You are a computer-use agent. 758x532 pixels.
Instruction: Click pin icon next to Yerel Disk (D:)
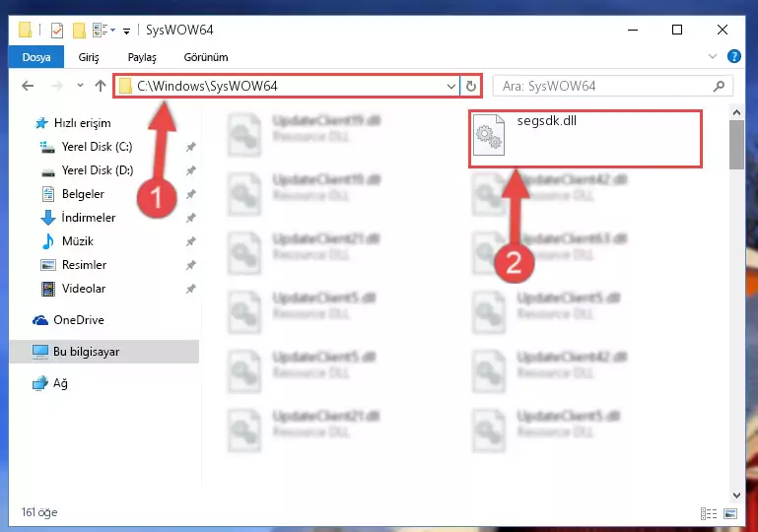[191, 170]
